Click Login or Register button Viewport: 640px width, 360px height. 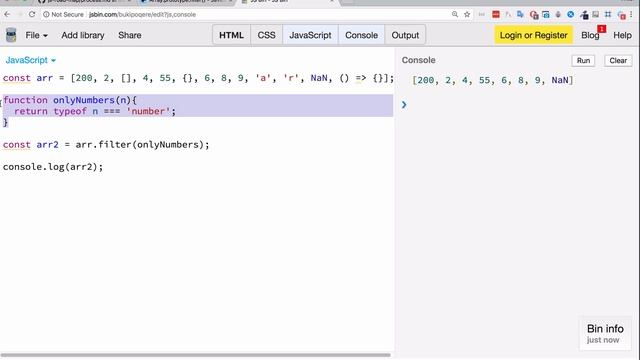pyautogui.click(x=533, y=36)
